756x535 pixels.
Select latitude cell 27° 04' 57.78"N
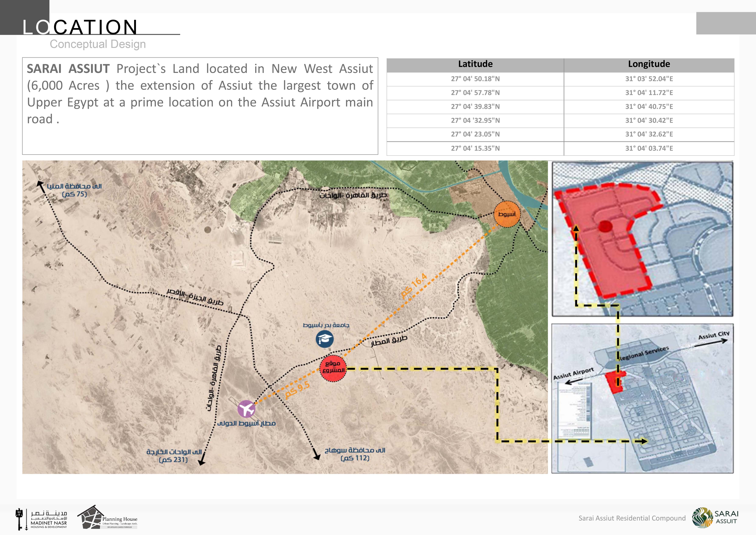click(475, 93)
